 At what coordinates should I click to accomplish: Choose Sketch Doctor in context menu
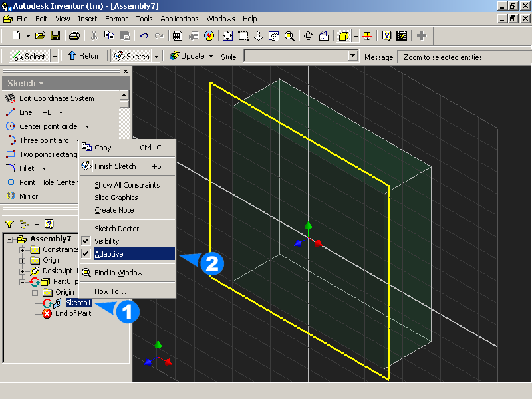128,229
